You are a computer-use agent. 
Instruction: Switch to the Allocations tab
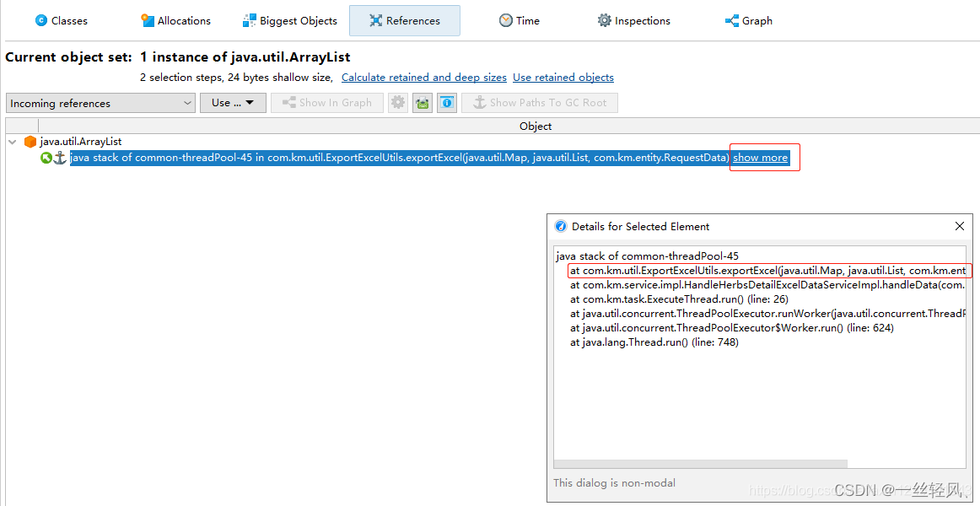[x=176, y=20]
